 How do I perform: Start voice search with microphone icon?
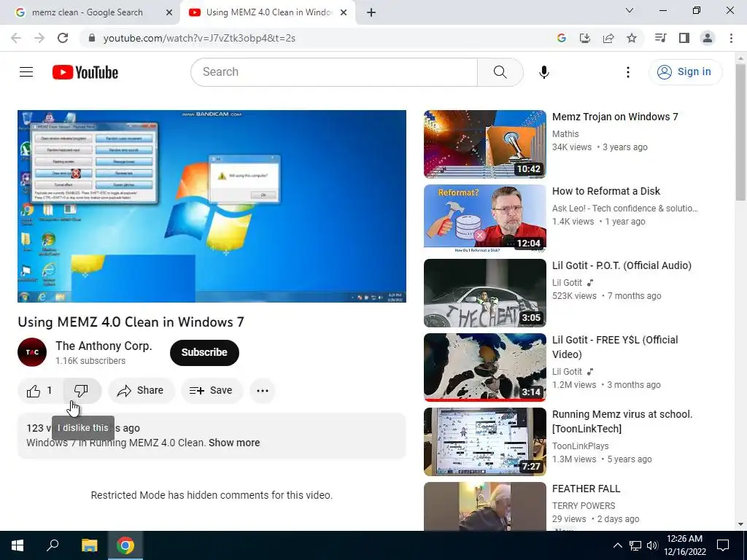[x=543, y=72]
